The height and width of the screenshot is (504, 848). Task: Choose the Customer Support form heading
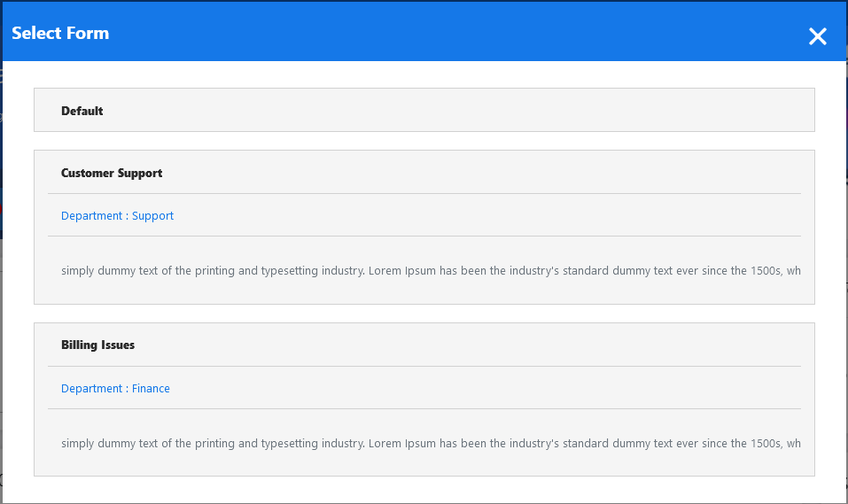(x=112, y=174)
